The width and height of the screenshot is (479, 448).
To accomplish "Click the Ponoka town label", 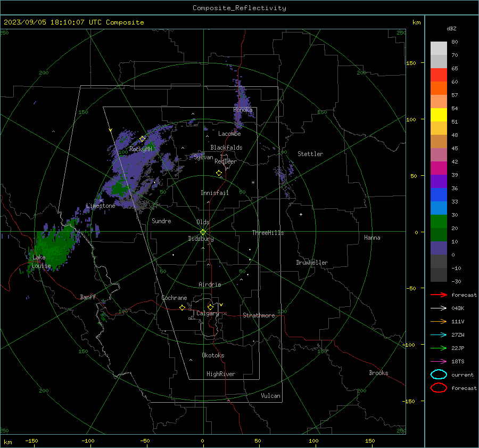I will (x=243, y=110).
